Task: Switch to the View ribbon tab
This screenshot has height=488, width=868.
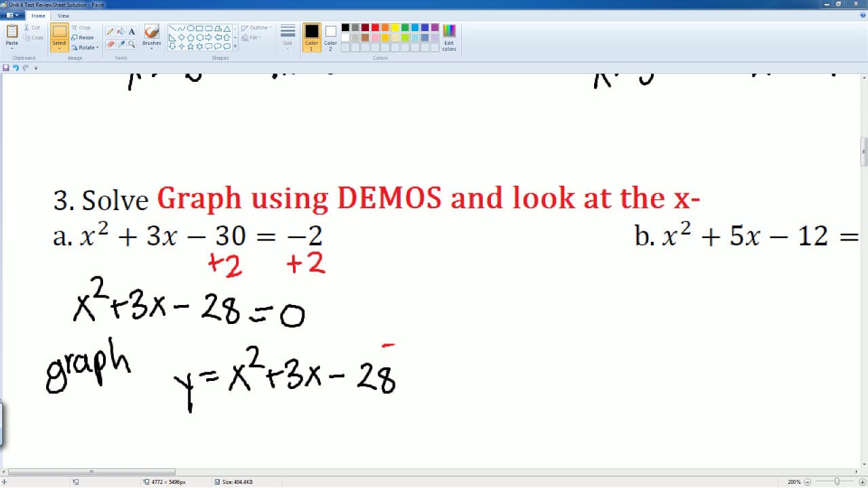Action: click(63, 16)
